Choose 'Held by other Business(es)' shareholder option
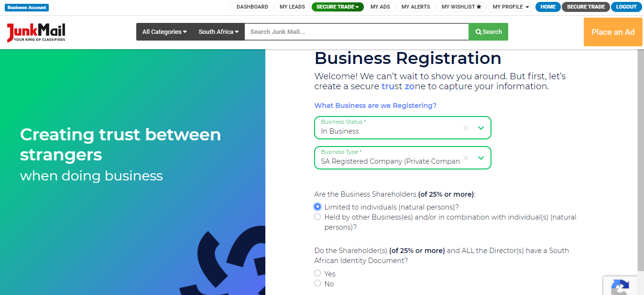The height and width of the screenshot is (295, 644). pyautogui.click(x=317, y=216)
